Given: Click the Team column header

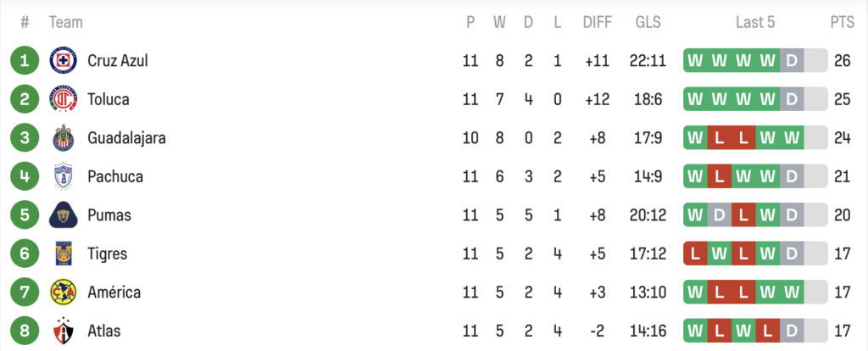Looking at the screenshot, I should click(66, 23).
